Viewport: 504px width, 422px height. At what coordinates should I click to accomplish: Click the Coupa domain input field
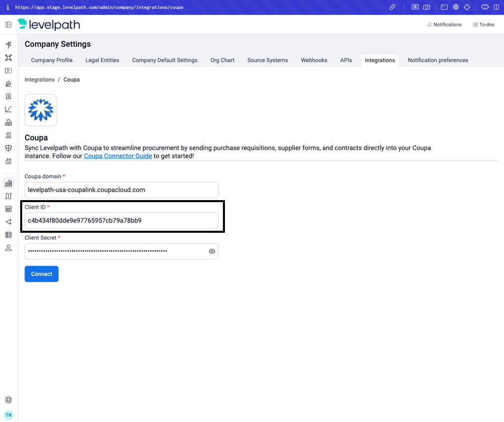121,190
